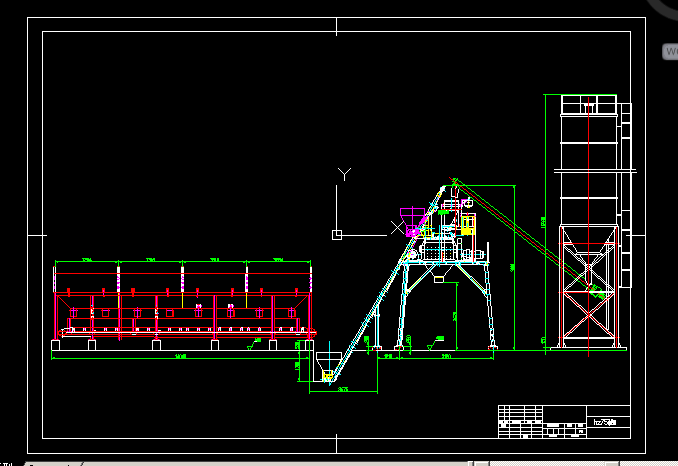Select the yellow control cabin box
678x466 pixels.
[468, 224]
